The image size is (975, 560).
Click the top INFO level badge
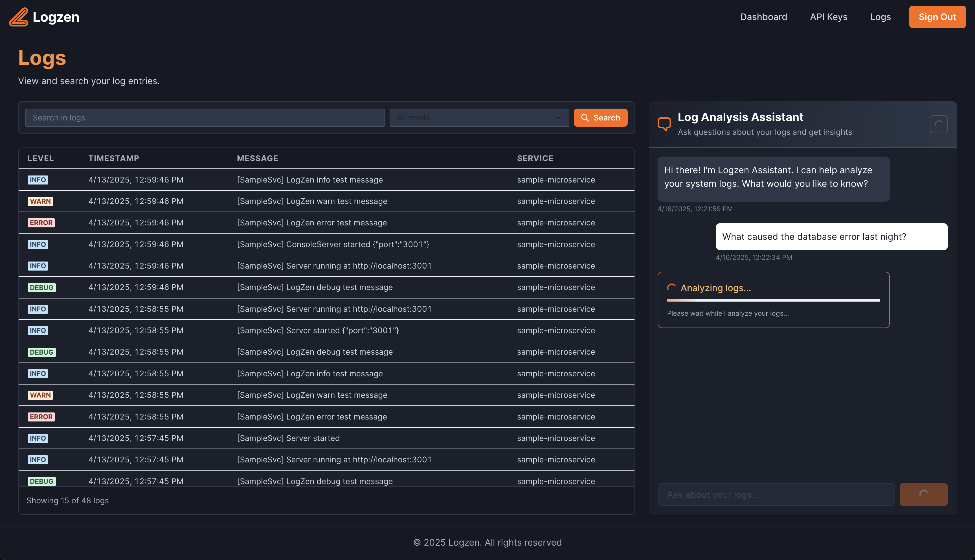pos(38,180)
